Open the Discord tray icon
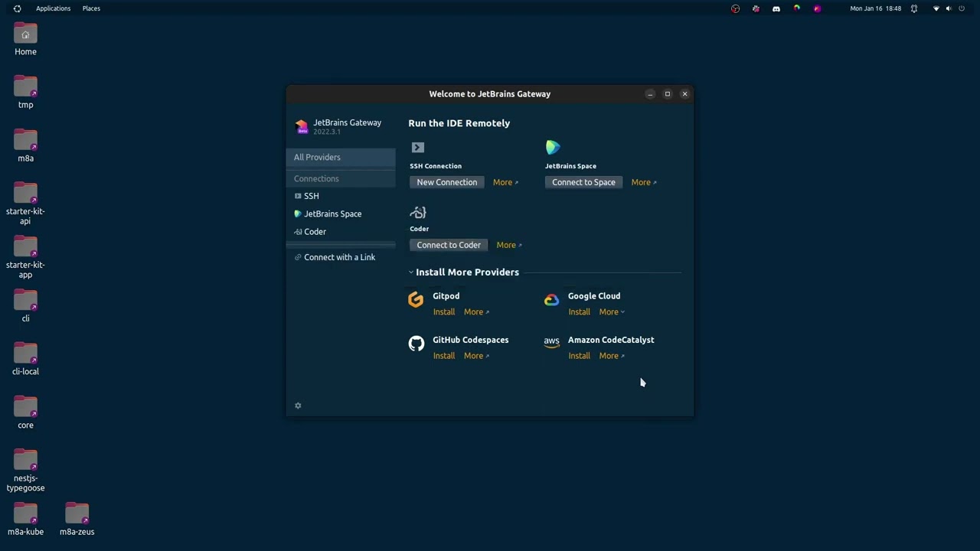 [x=776, y=8]
